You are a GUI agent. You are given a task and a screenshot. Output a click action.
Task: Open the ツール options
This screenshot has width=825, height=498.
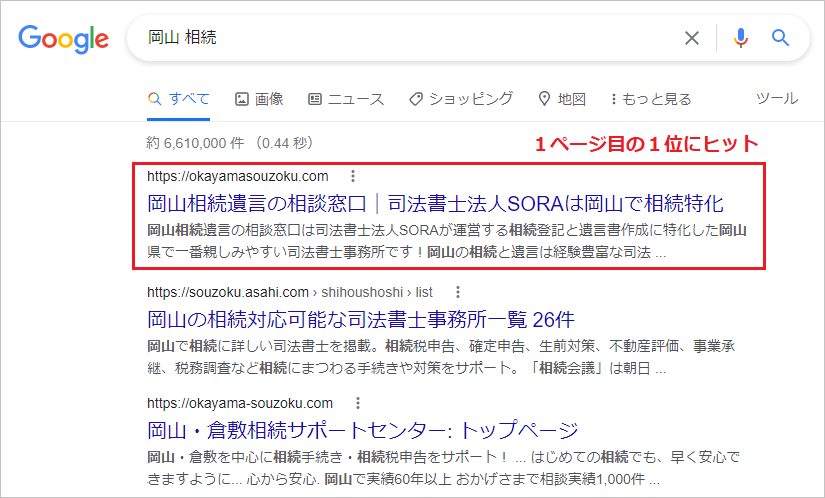click(x=777, y=98)
